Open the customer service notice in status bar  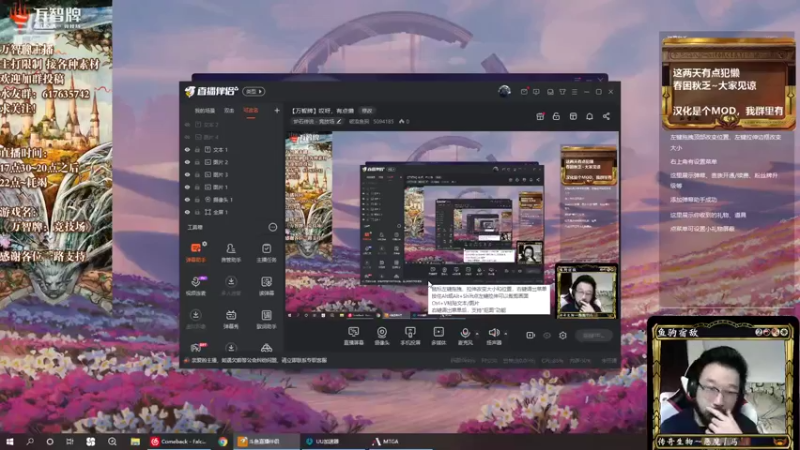259,360
